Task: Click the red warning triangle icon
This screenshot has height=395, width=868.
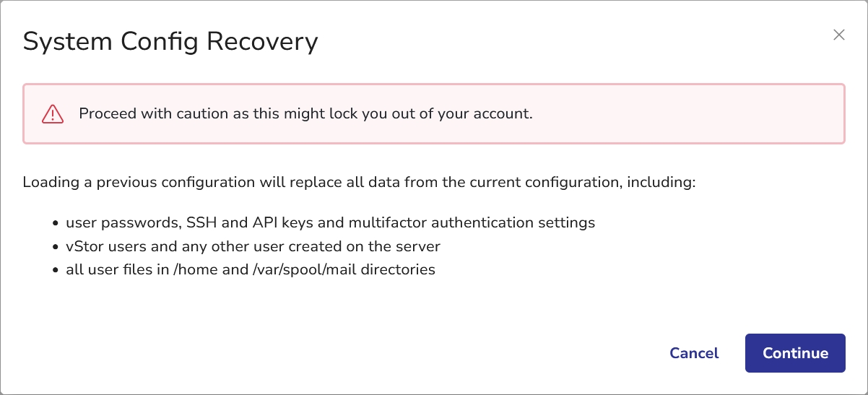Action: coord(53,114)
